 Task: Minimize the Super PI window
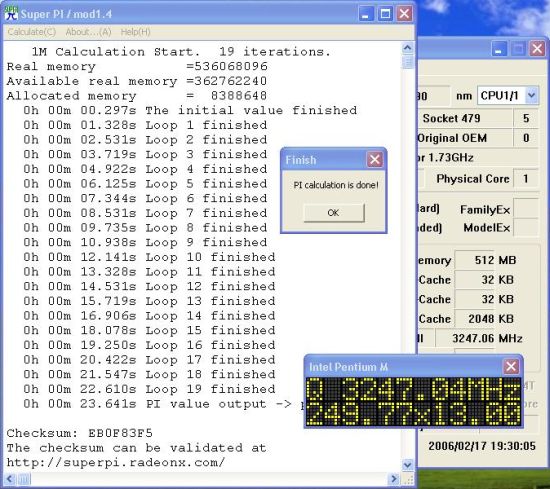(366, 14)
